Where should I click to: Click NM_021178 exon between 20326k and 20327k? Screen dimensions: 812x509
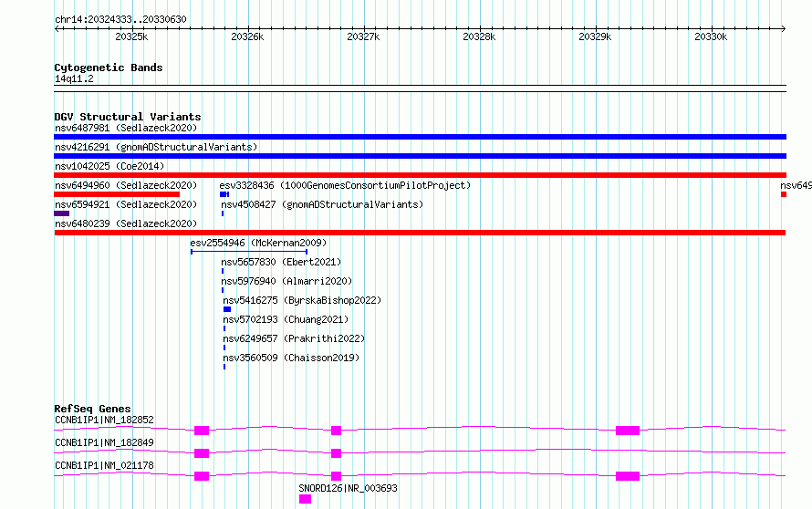click(336, 476)
